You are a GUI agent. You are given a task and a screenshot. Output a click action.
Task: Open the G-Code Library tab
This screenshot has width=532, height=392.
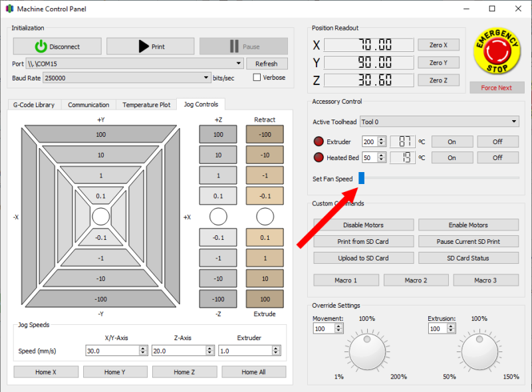[34, 104]
